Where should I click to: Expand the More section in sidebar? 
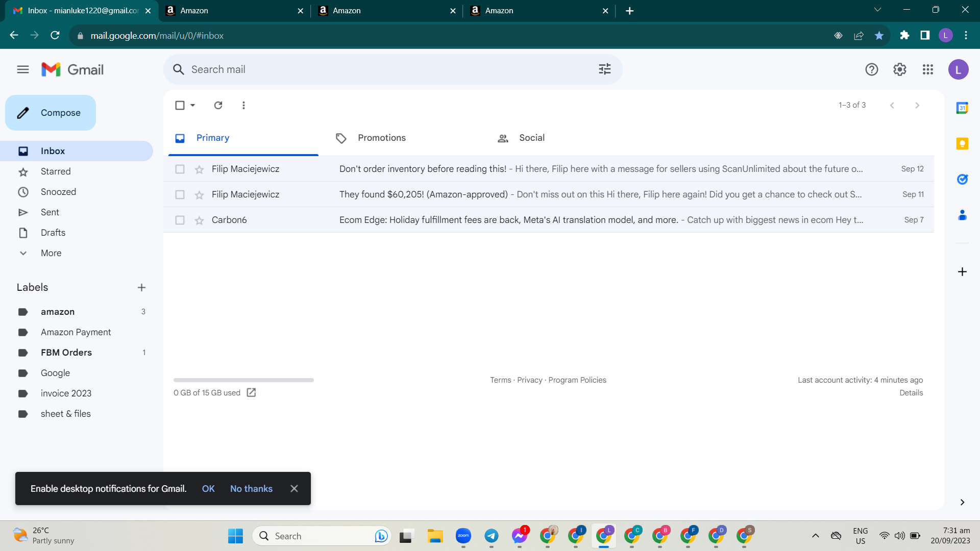pos(51,253)
